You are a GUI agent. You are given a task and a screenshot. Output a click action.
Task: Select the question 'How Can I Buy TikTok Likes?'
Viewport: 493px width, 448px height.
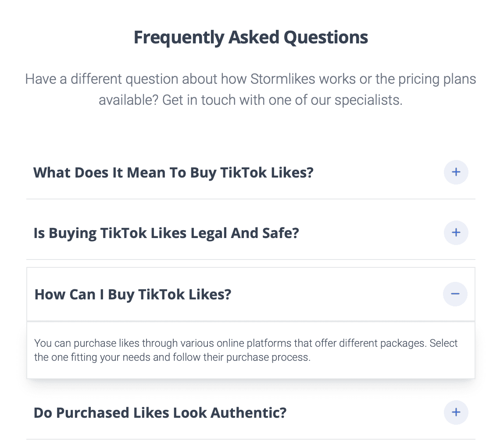[133, 294]
